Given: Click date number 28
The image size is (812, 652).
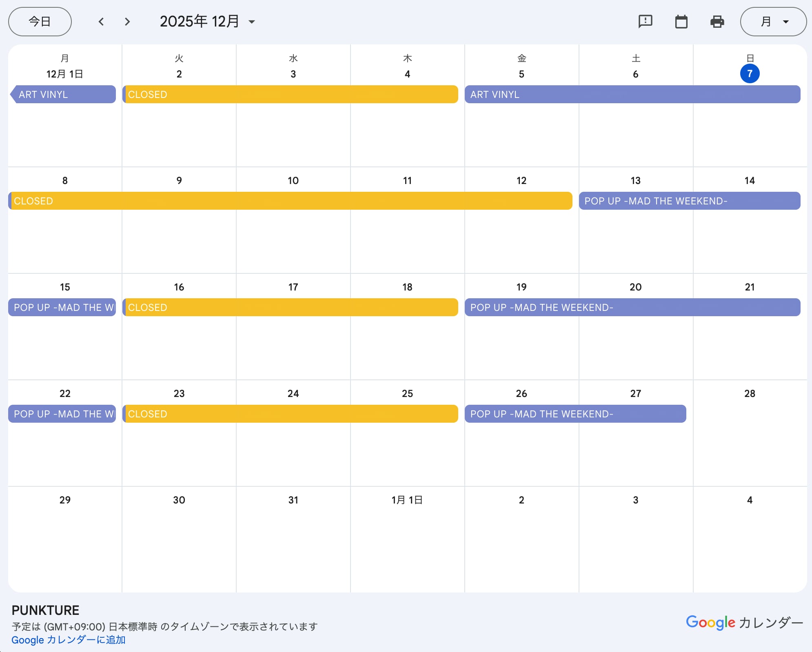Looking at the screenshot, I should pyautogui.click(x=749, y=393).
